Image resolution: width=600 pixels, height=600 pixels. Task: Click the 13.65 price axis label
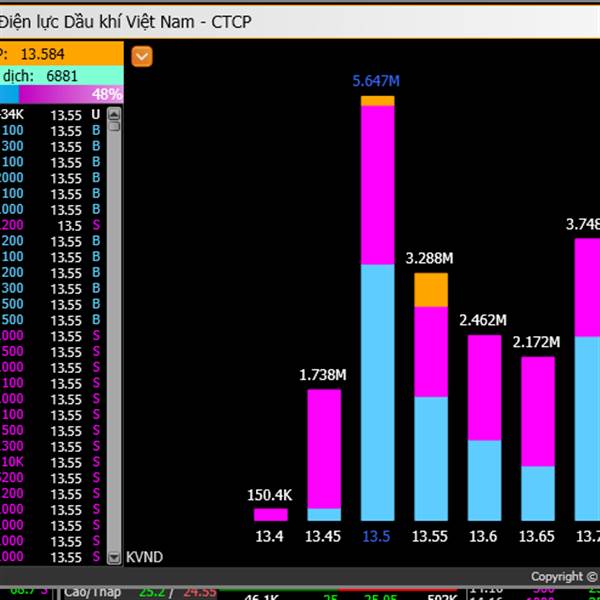[536, 536]
